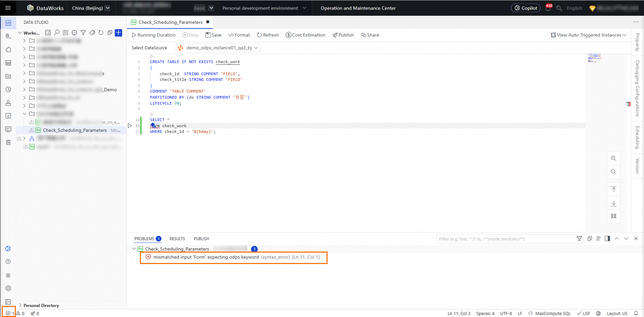Collapse the left sidebar panel icon

(8, 302)
